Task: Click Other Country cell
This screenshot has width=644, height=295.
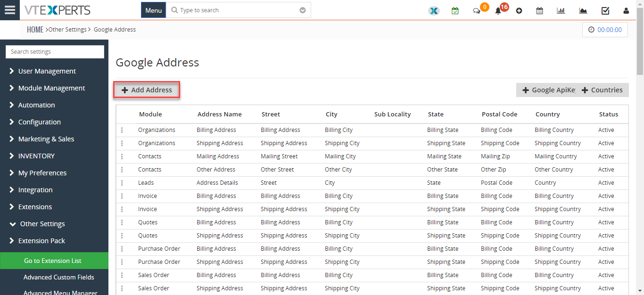Action: pyautogui.click(x=554, y=170)
